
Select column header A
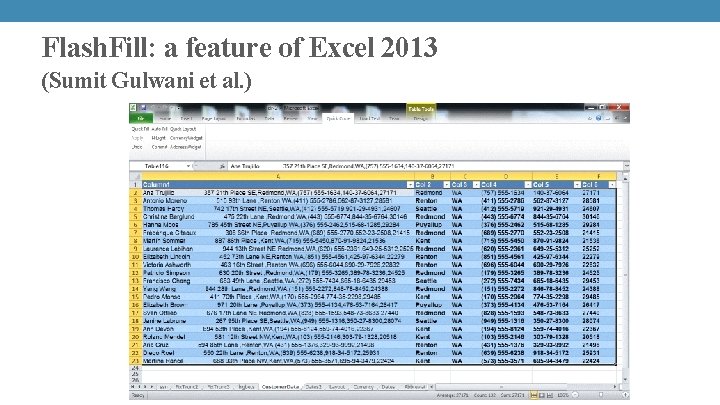(x=278, y=176)
